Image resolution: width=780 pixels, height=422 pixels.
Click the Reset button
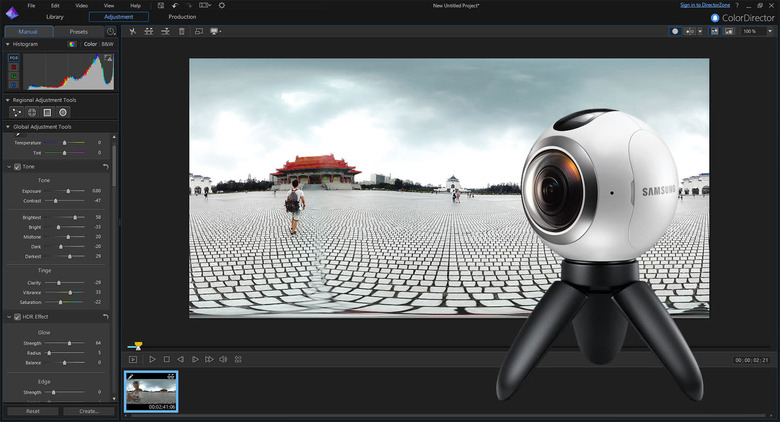(32, 411)
